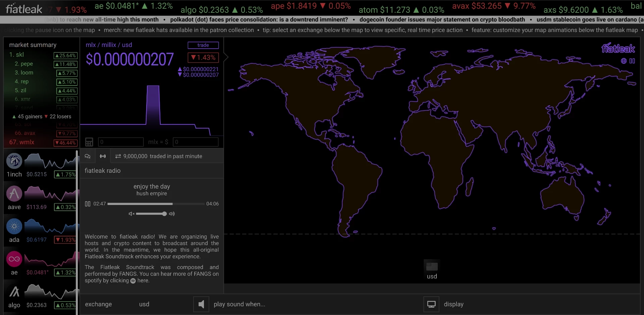The image size is (644, 315).
Task: Click the mlx amount input field
Action: (121, 142)
